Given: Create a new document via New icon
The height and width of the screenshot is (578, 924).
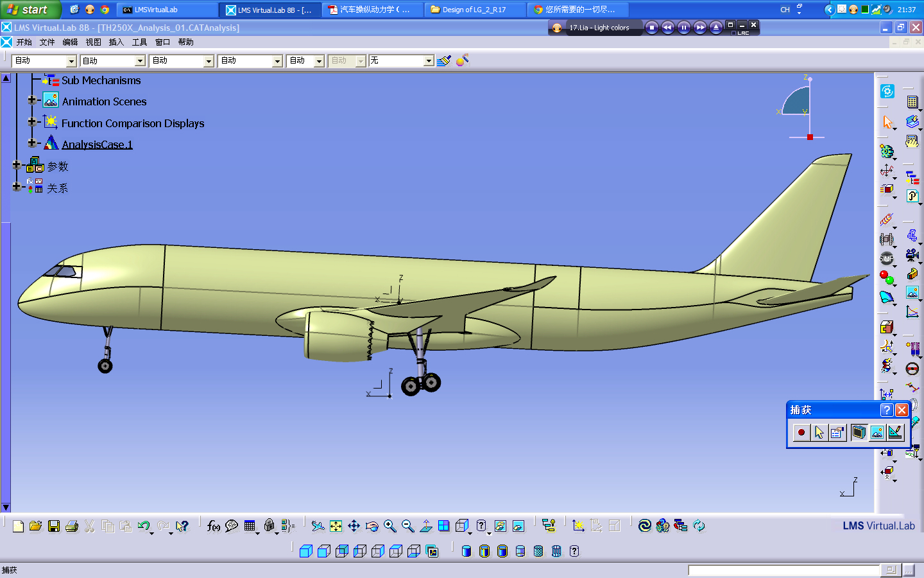Looking at the screenshot, I should tap(18, 526).
